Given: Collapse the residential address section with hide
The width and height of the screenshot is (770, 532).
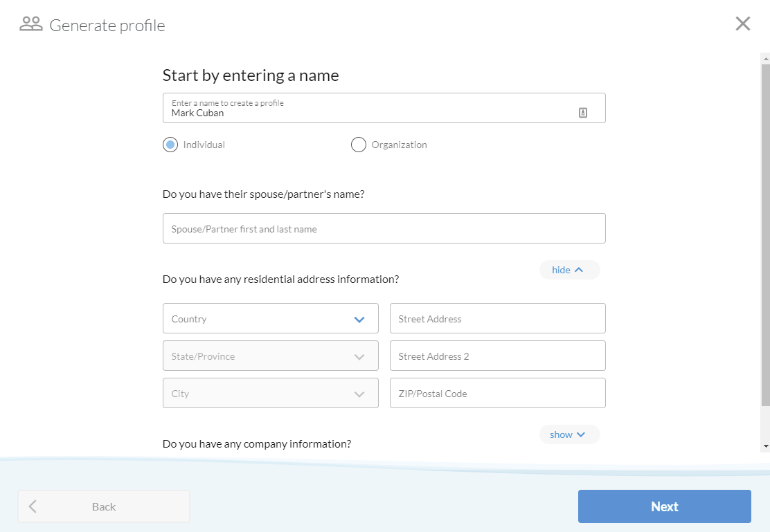Looking at the screenshot, I should tap(569, 270).
